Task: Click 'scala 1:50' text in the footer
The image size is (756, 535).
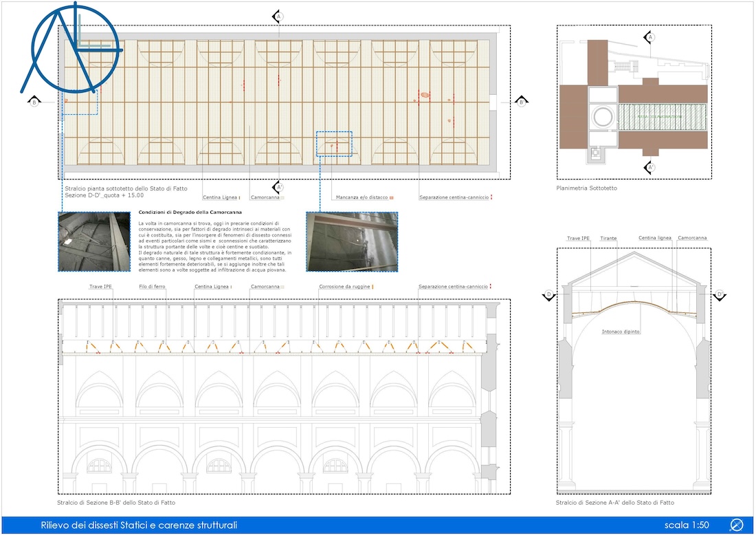Action: (687, 525)
